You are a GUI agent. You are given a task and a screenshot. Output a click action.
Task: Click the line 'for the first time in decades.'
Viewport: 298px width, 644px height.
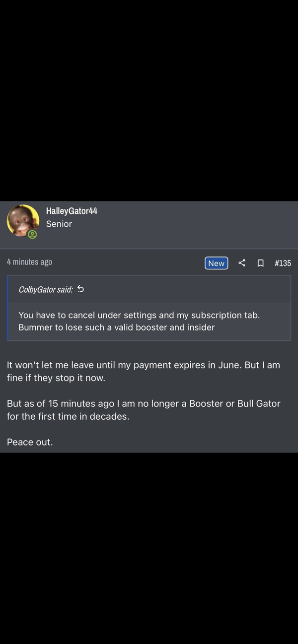[68, 416]
